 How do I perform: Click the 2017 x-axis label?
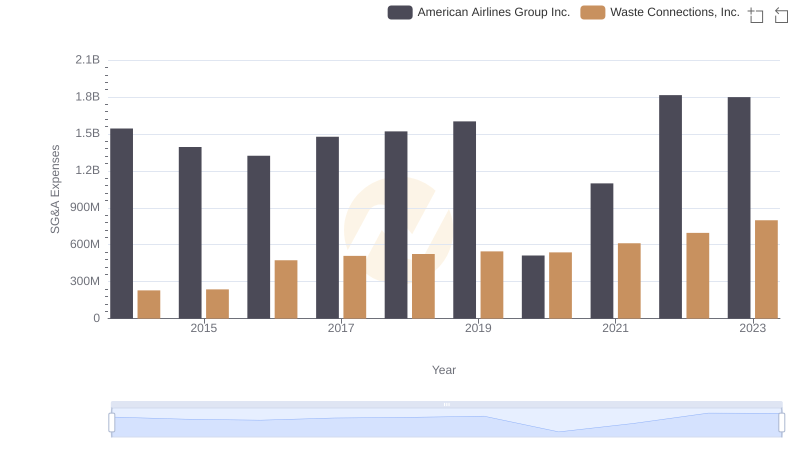(341, 328)
